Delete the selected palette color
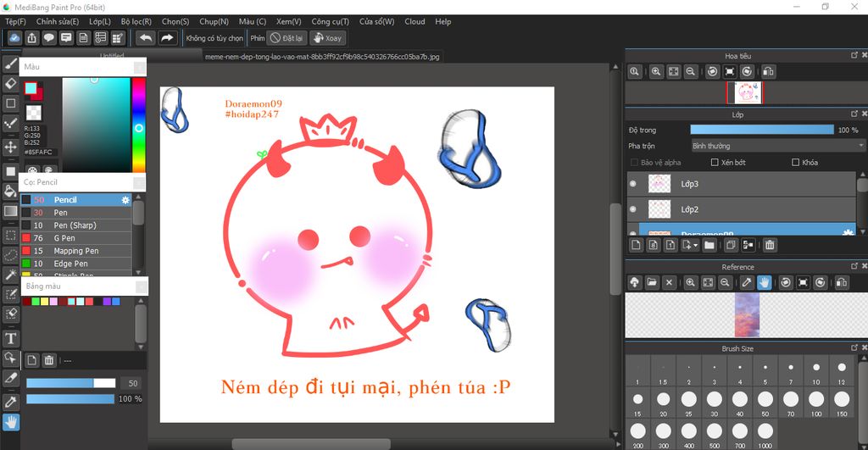This screenshot has height=450, width=868. coord(48,360)
